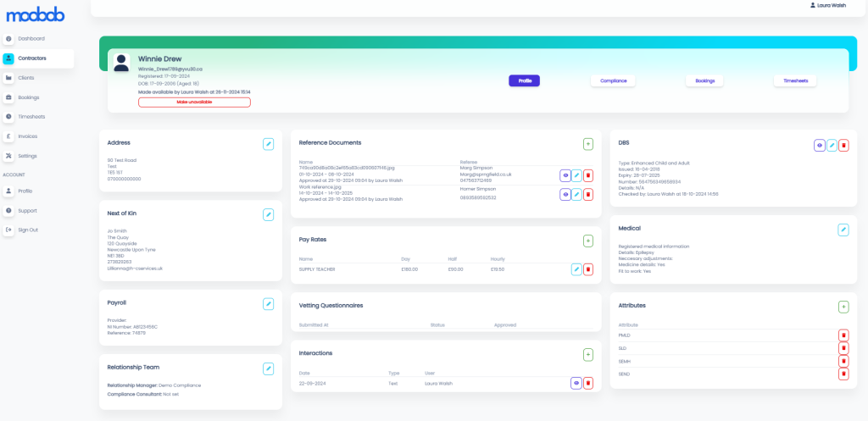
Task: Remove the DBS record with the red bin
Action: point(843,146)
